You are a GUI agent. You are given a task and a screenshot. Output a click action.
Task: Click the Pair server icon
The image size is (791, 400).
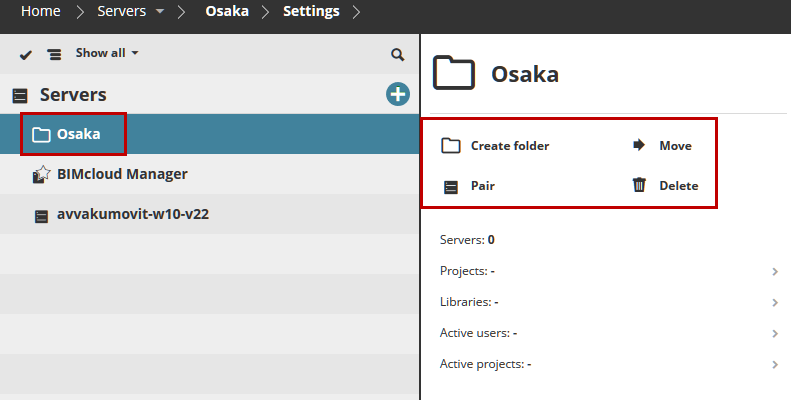[x=451, y=186]
